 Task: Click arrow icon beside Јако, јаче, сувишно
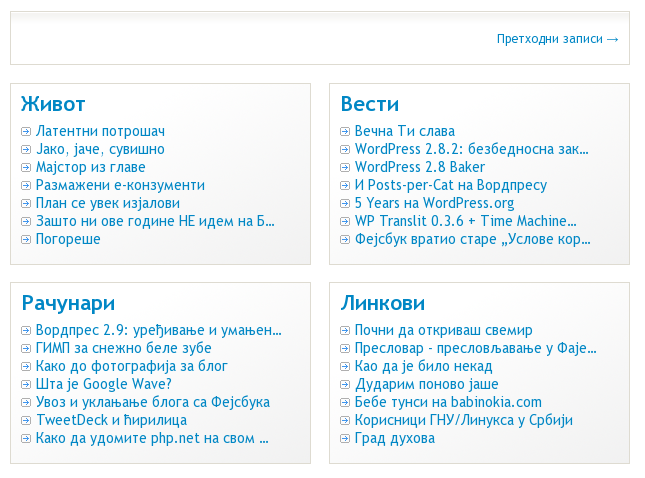26,150
